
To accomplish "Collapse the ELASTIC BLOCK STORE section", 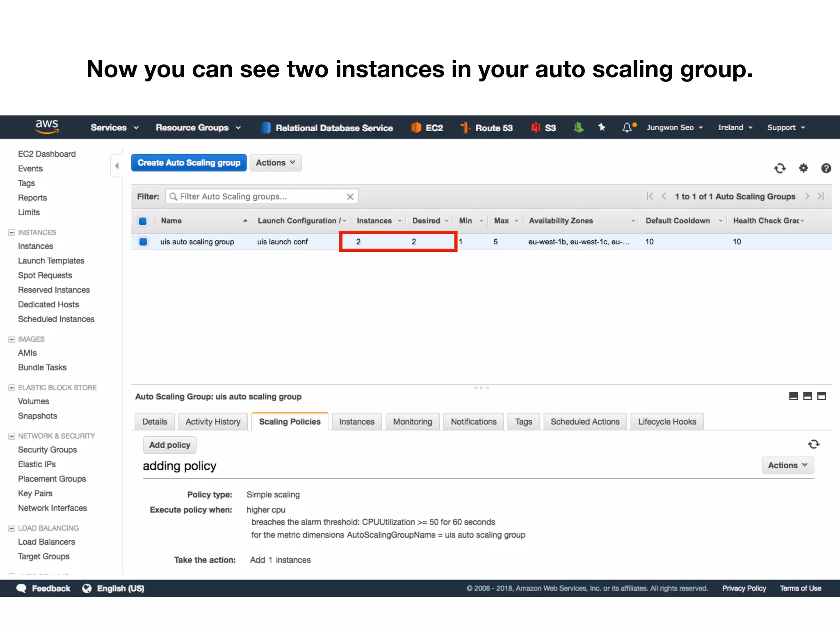I will point(12,388).
